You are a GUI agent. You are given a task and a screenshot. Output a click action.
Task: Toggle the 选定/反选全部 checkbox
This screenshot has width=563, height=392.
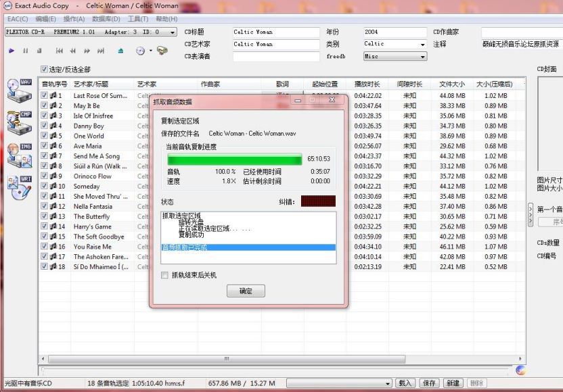(x=44, y=69)
